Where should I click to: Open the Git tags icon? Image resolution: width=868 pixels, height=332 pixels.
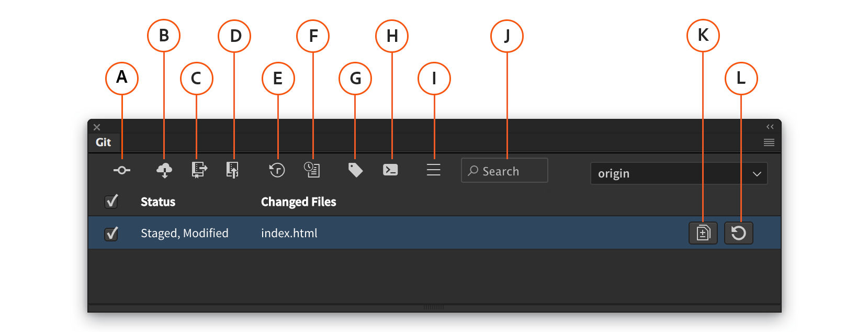(x=355, y=170)
